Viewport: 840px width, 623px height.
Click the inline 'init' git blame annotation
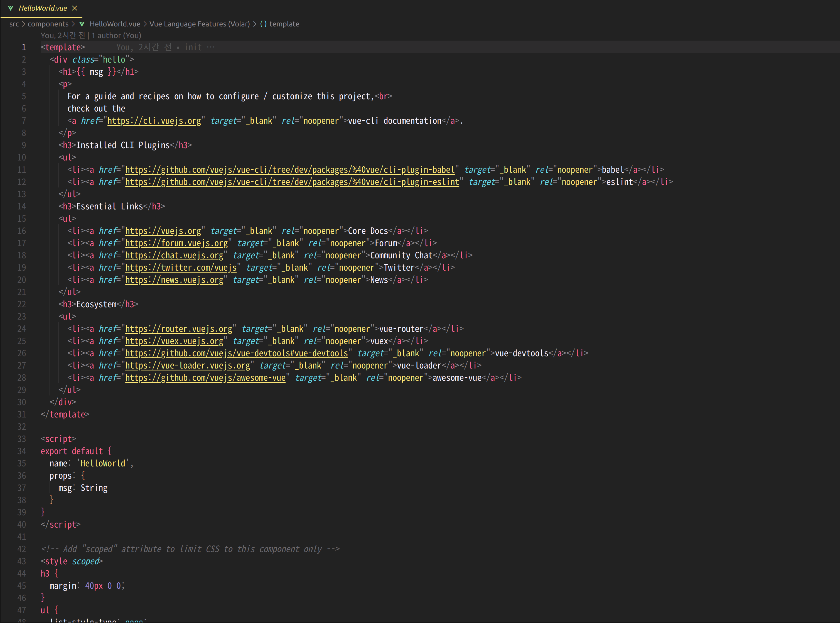(193, 48)
